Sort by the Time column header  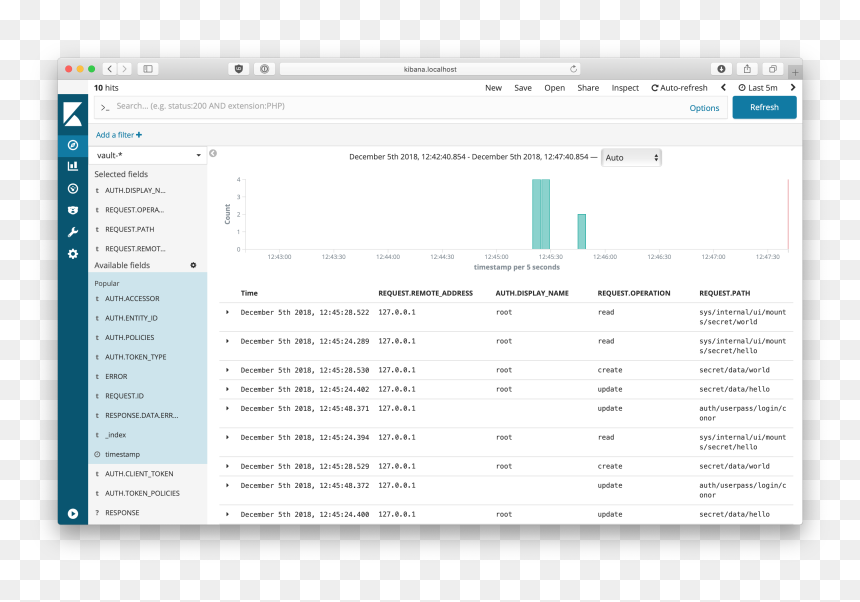click(249, 293)
